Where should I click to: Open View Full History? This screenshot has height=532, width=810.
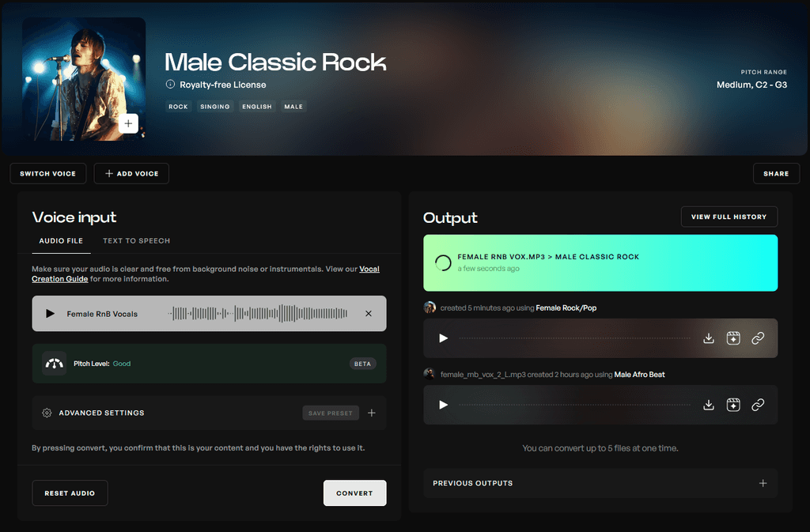coord(729,217)
